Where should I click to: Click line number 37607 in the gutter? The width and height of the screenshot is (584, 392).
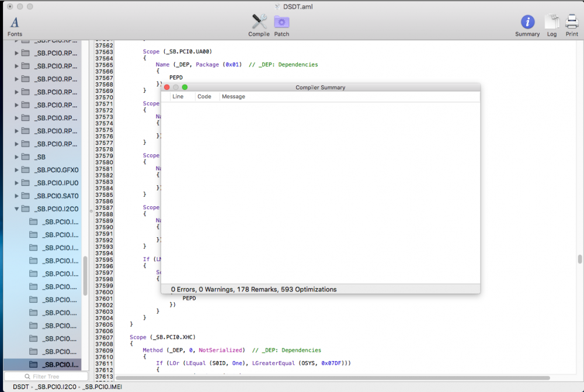click(104, 338)
